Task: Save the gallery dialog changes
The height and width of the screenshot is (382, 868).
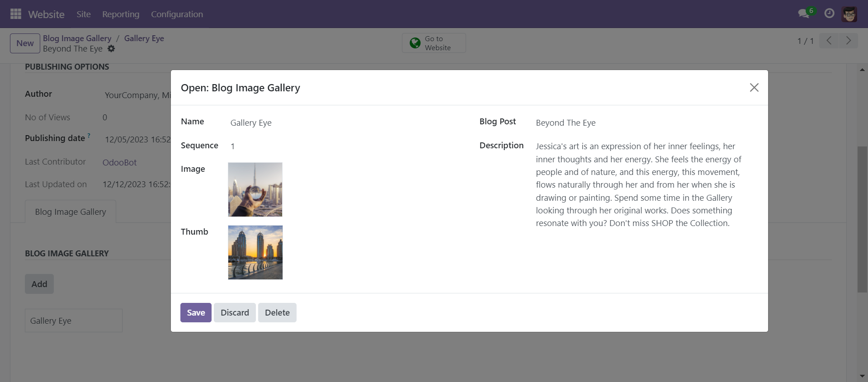Action: click(x=196, y=313)
